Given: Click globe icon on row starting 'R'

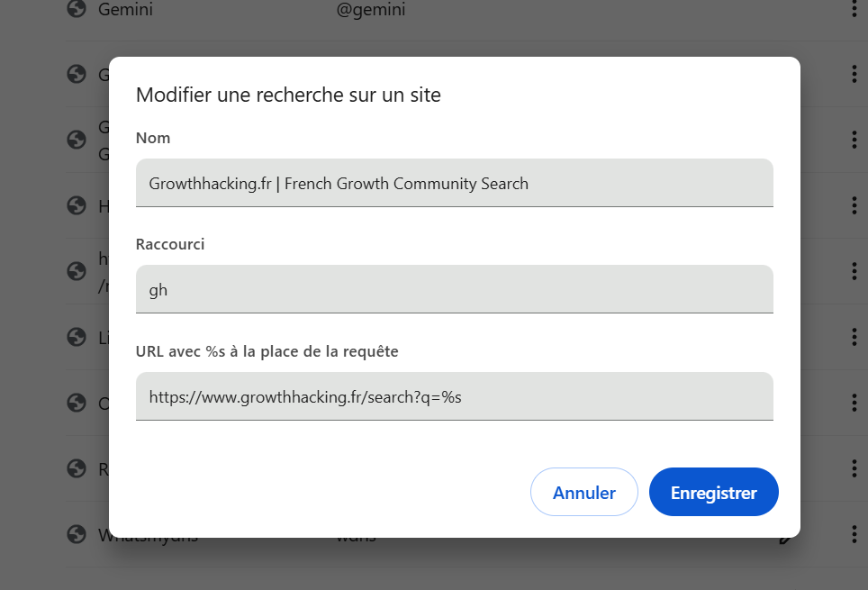Looking at the screenshot, I should [x=77, y=468].
